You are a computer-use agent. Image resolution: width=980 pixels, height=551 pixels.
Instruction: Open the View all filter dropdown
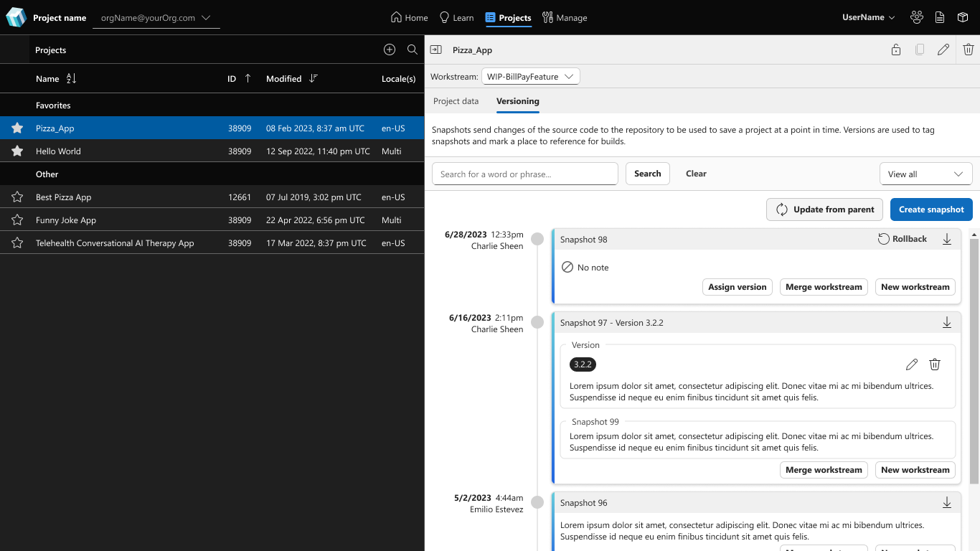click(926, 174)
